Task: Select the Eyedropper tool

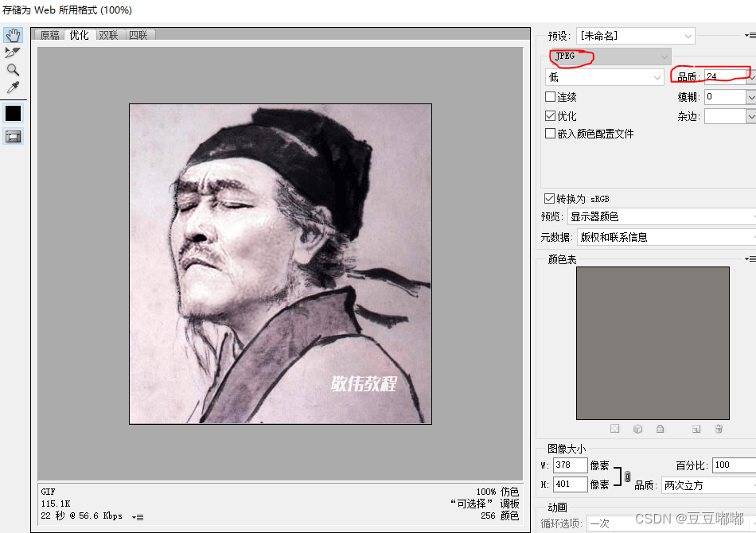Action: 13,88
